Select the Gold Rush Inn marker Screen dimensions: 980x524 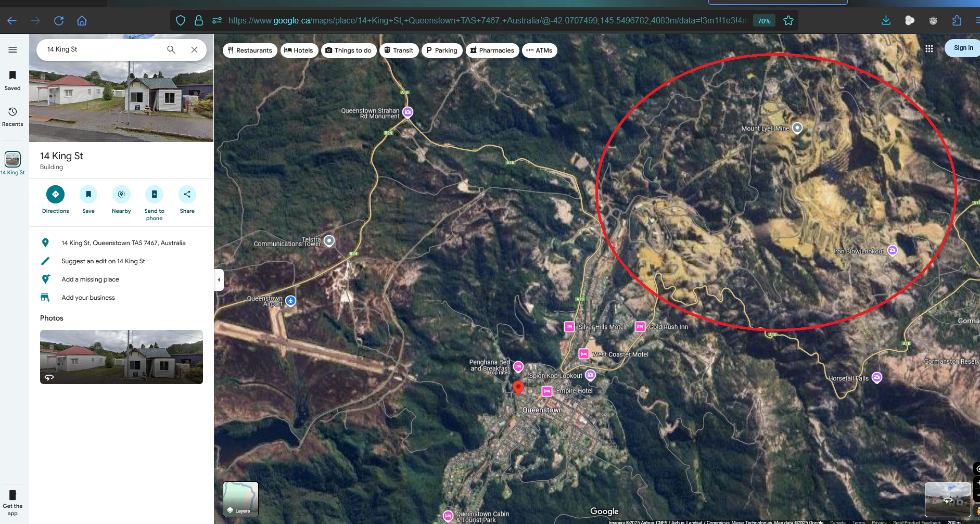640,327
